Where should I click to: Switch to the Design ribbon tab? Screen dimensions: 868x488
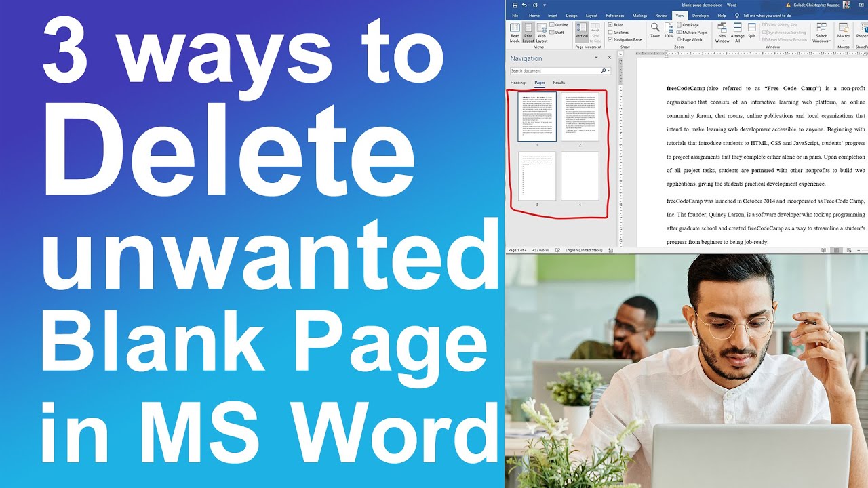coord(572,15)
